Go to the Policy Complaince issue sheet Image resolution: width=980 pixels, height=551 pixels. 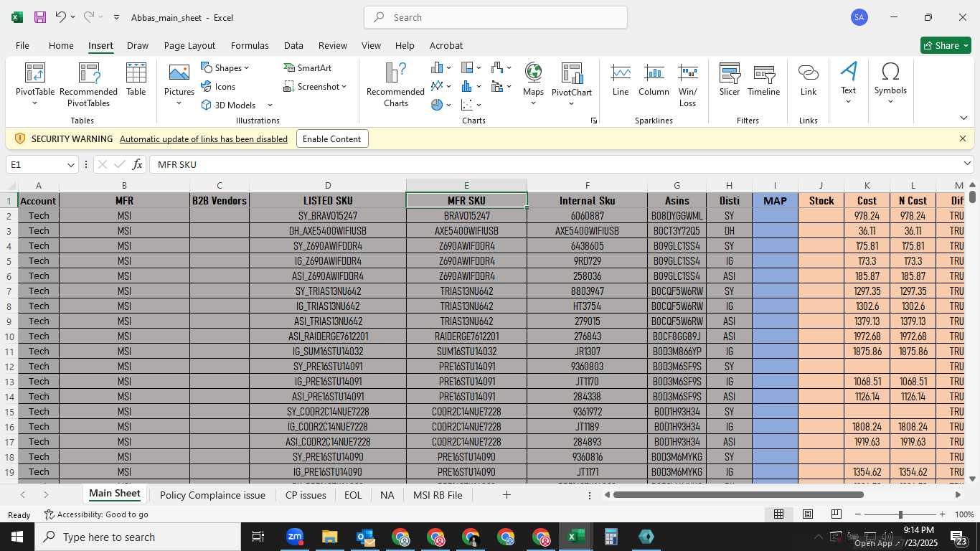(212, 495)
